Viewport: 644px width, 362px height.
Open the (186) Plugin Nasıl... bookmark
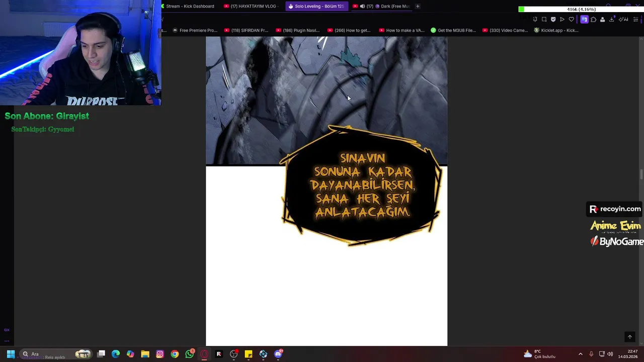(297, 30)
